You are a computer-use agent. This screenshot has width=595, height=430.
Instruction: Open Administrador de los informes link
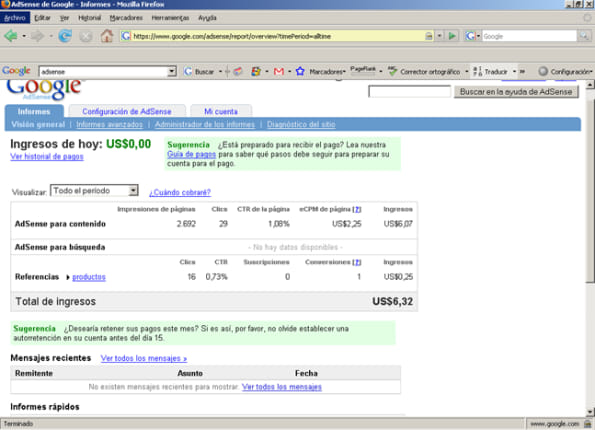tap(205, 124)
